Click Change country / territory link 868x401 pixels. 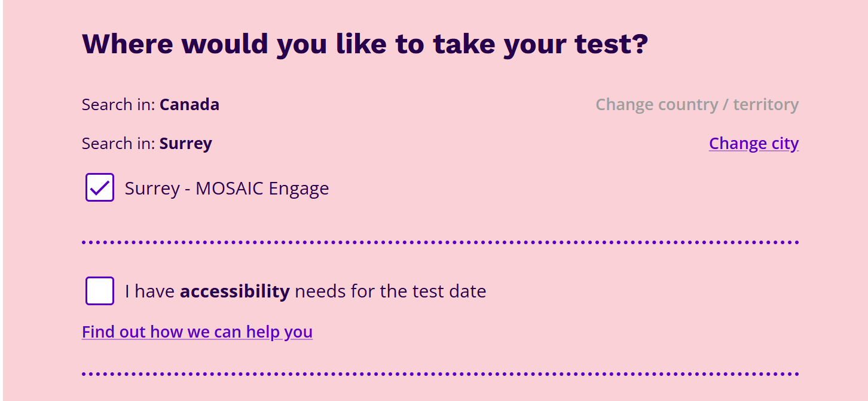point(697,105)
